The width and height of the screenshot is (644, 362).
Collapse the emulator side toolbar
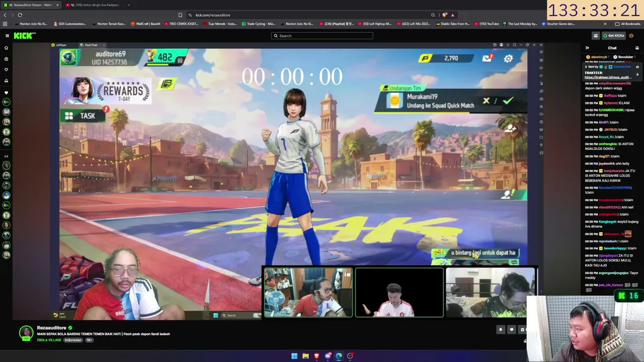click(x=541, y=45)
